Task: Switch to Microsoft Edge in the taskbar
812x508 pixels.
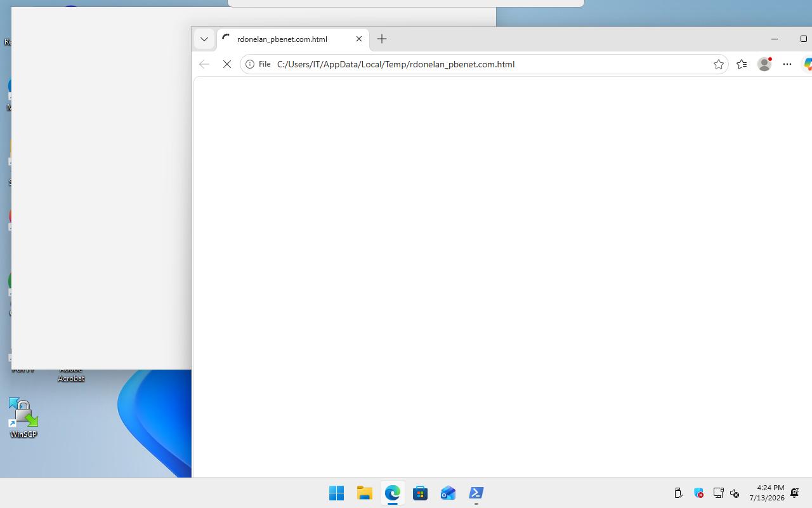Action: click(392, 493)
